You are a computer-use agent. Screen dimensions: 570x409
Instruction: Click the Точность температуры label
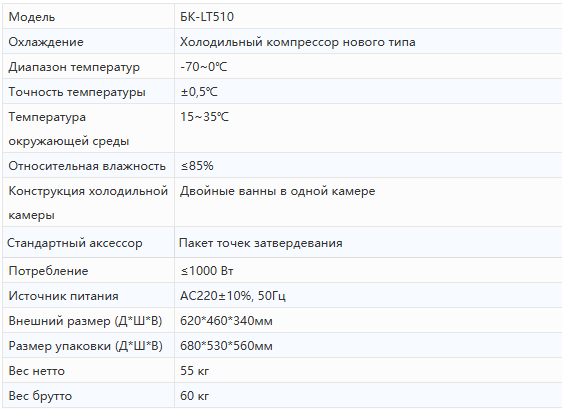[x=77, y=92]
